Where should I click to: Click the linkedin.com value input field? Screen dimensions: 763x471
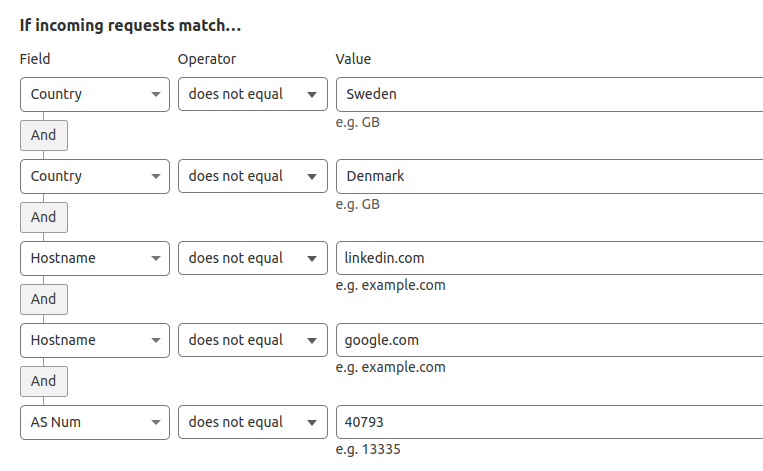[x=549, y=258]
